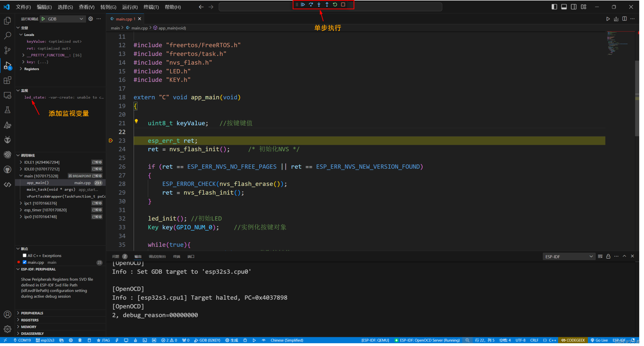
Task: Click the Go Live button
Action: [x=599, y=340]
